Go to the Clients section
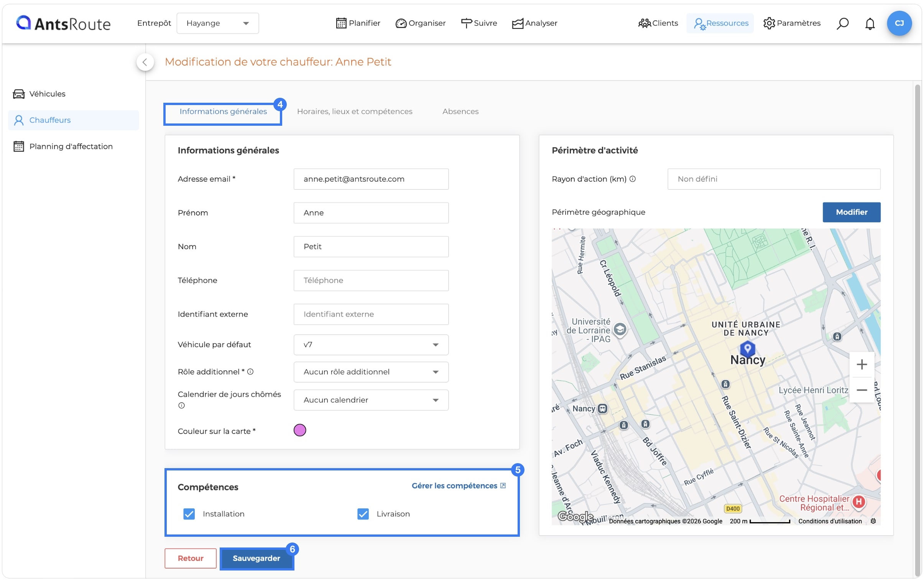The image size is (924, 582). (x=658, y=23)
